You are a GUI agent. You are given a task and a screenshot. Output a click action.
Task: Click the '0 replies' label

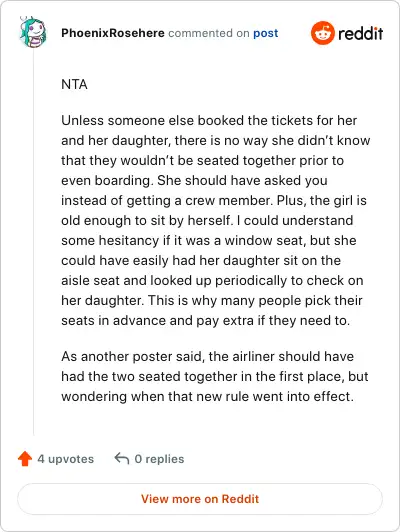(159, 459)
